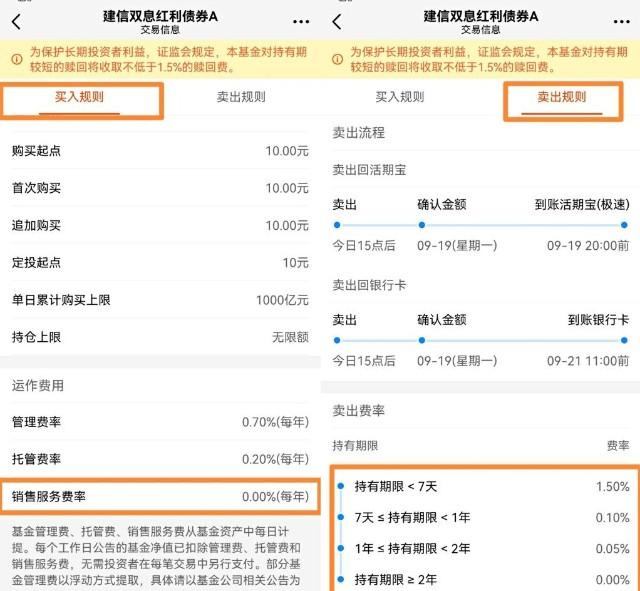Click the left 建信双息红利债券A title
This screenshot has height=591, width=640.
point(160,16)
